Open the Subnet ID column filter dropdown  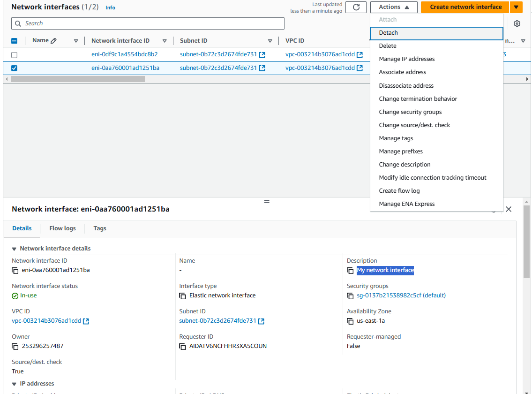pyautogui.click(x=270, y=40)
